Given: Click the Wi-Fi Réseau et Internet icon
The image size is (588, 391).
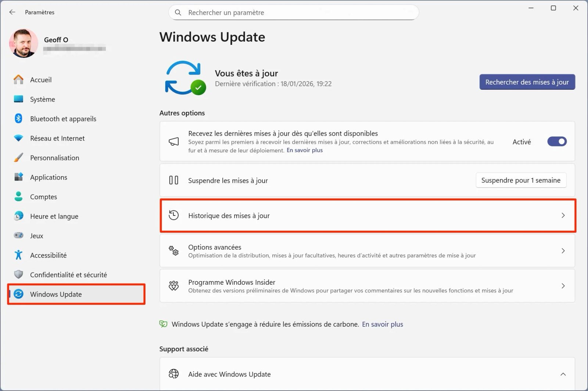Looking at the screenshot, I should 18,138.
